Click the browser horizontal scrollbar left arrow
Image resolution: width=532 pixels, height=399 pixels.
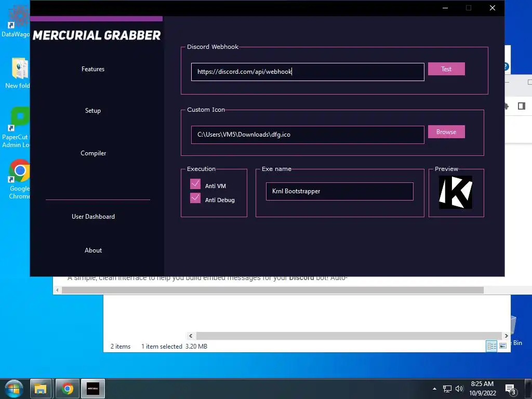tap(57, 290)
